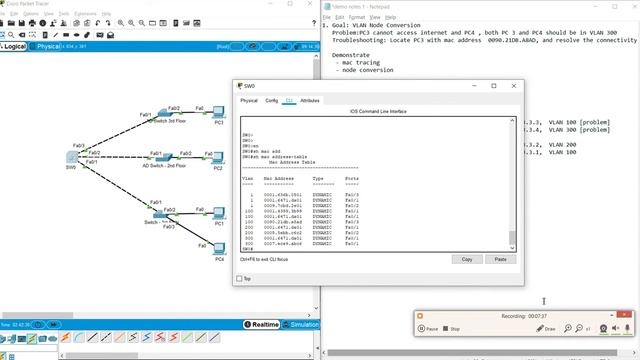This screenshot has height=360, width=640.
Task: Click CLI vertical scrollbar thumb
Action: (512, 237)
